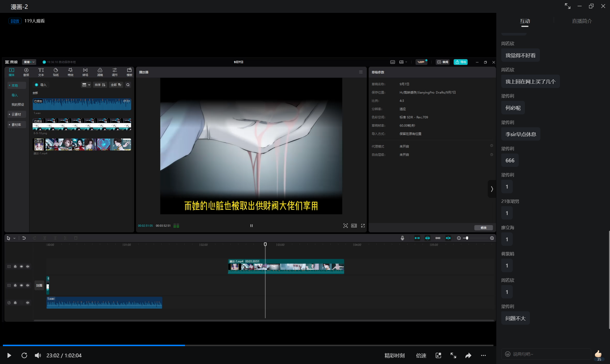Click the blue 导出 export button
The width and height of the screenshot is (610, 364).
(461, 62)
